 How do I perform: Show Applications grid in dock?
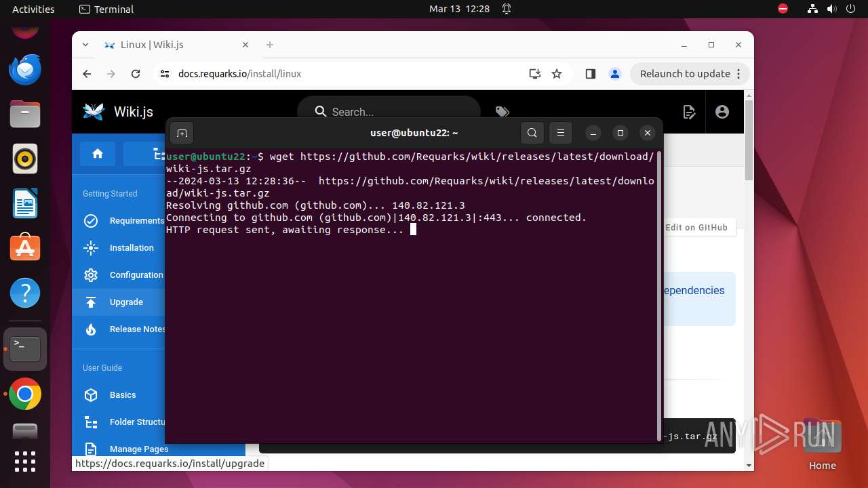[x=25, y=461]
